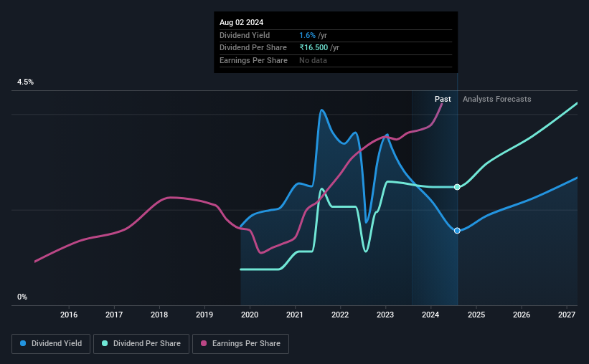Image resolution: width=589 pixels, height=364 pixels.
Task: Click the 2025 x-axis label
Action: coord(476,315)
